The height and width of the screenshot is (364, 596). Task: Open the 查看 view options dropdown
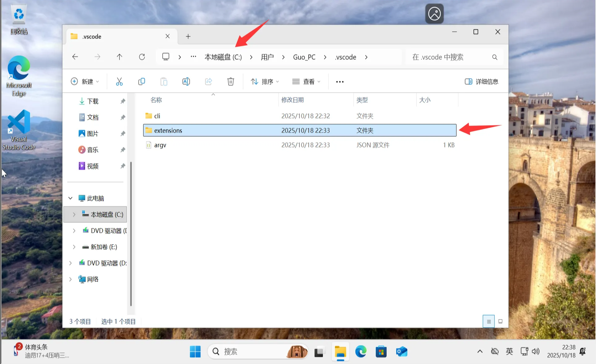tap(306, 81)
